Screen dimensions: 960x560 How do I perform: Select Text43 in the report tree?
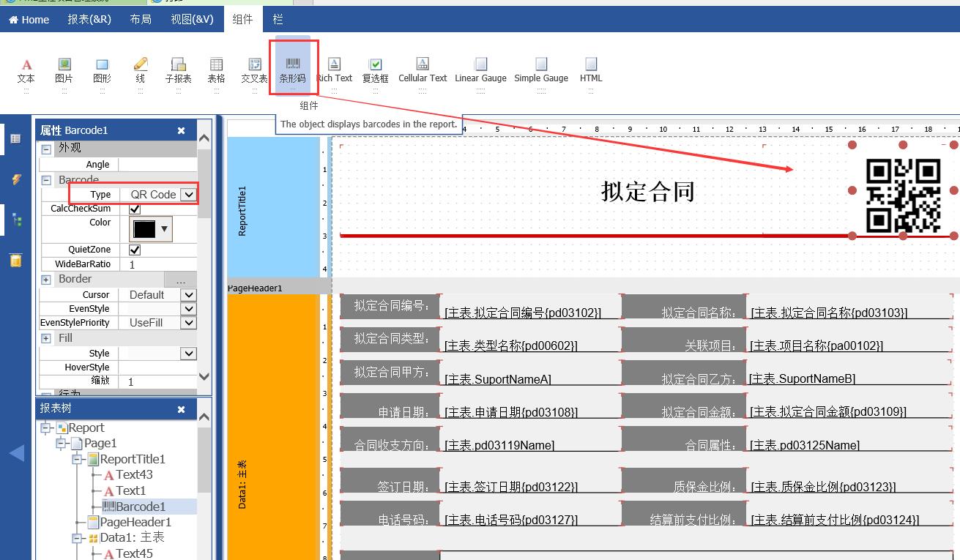133,474
